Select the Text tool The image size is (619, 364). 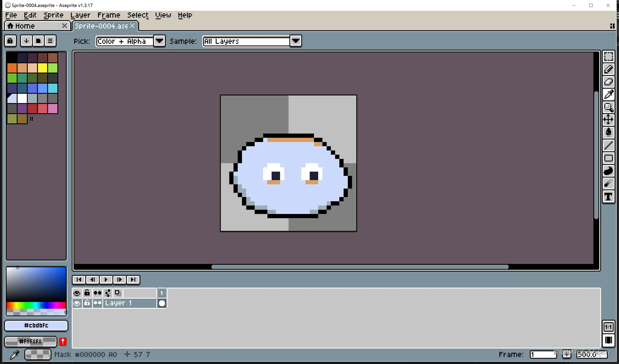click(608, 196)
